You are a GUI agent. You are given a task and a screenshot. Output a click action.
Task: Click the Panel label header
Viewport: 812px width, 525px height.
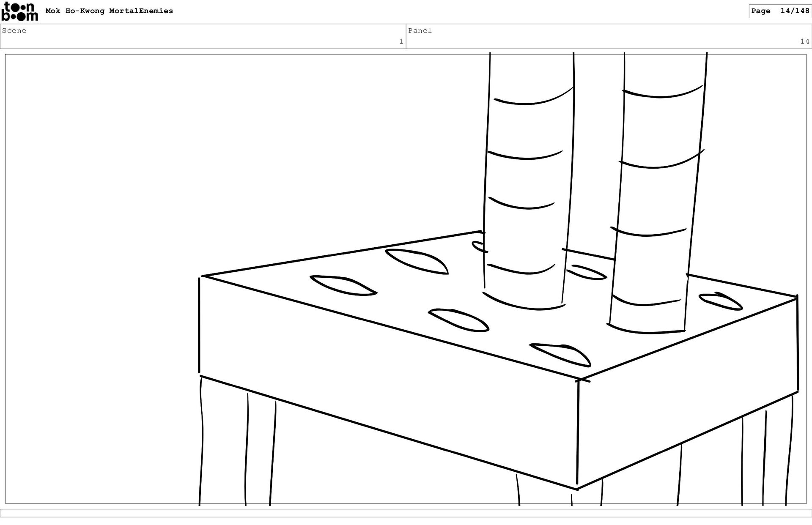coord(420,30)
